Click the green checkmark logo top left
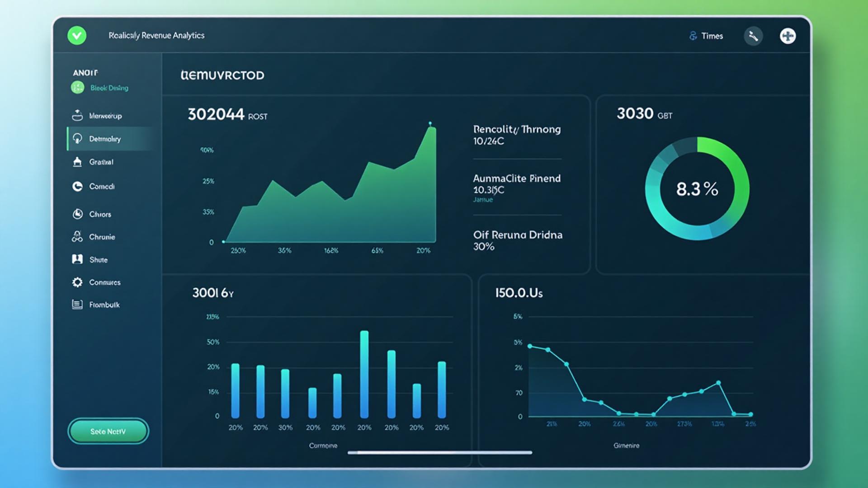This screenshot has width=868, height=488. [77, 36]
